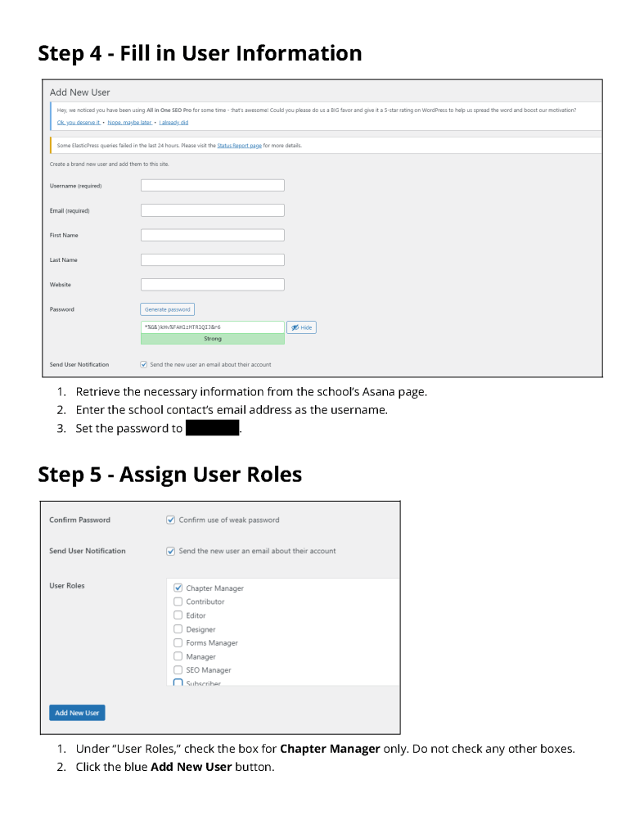Focus the First Name text box
Image resolution: width=644 pixels, height=838 pixels.
pyautogui.click(x=212, y=235)
